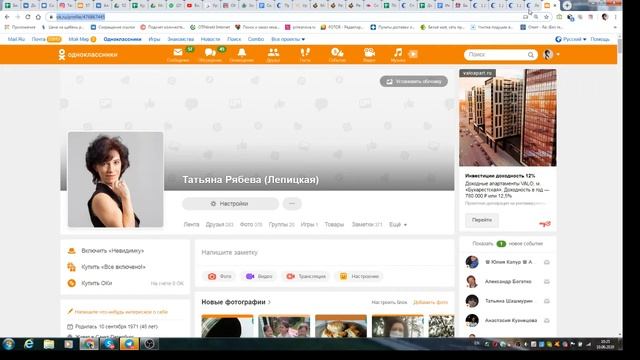Open the Почта link in top bar
Image resolution: width=640 pixels, height=360 pixels.
click(x=39, y=39)
